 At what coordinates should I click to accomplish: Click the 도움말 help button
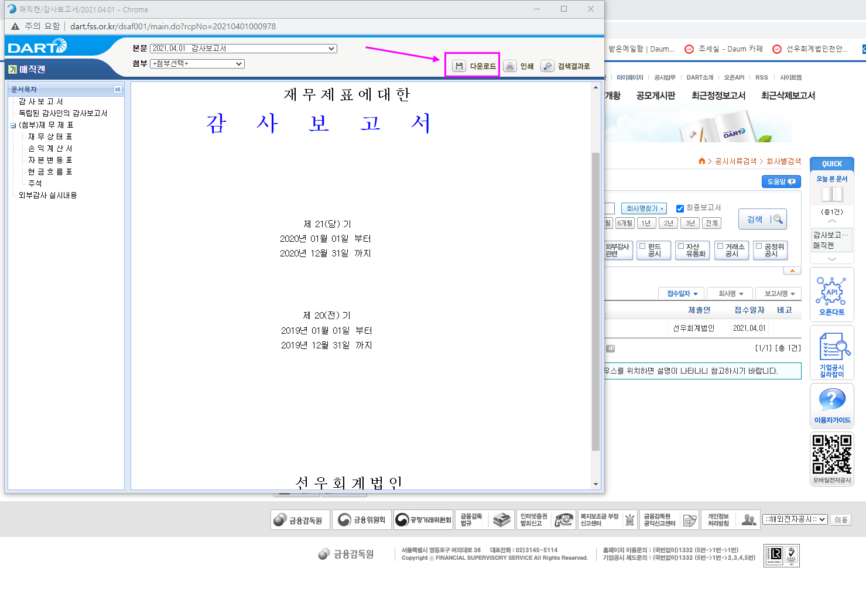[x=781, y=182]
